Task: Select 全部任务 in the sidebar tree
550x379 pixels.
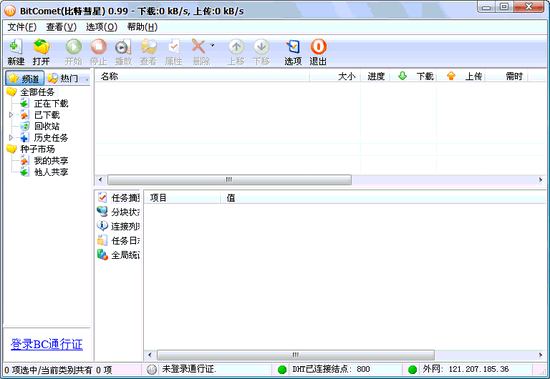Action: coord(37,92)
